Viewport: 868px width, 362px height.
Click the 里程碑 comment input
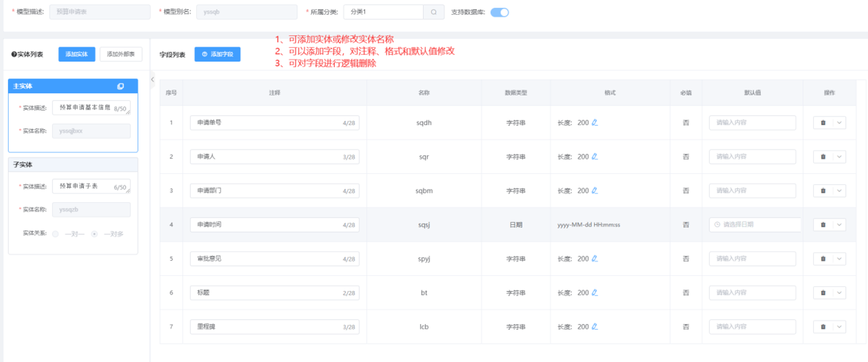275,327
